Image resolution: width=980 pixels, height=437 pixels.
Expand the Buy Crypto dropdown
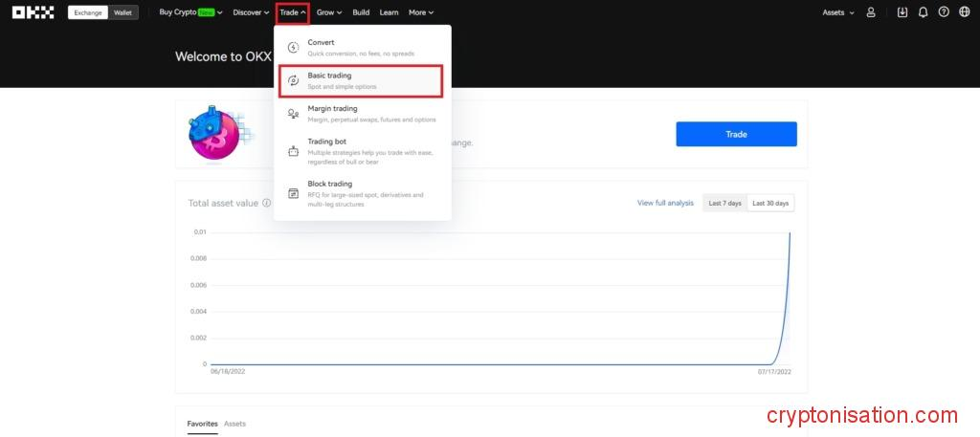point(190,12)
